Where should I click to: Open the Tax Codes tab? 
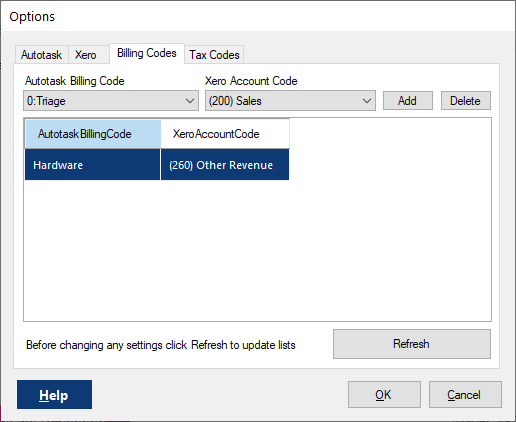(x=214, y=55)
